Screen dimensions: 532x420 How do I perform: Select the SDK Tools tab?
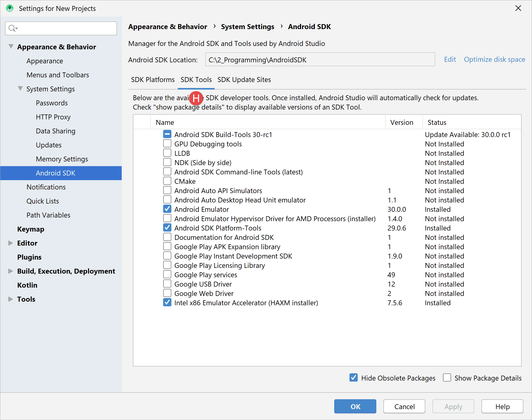click(196, 80)
